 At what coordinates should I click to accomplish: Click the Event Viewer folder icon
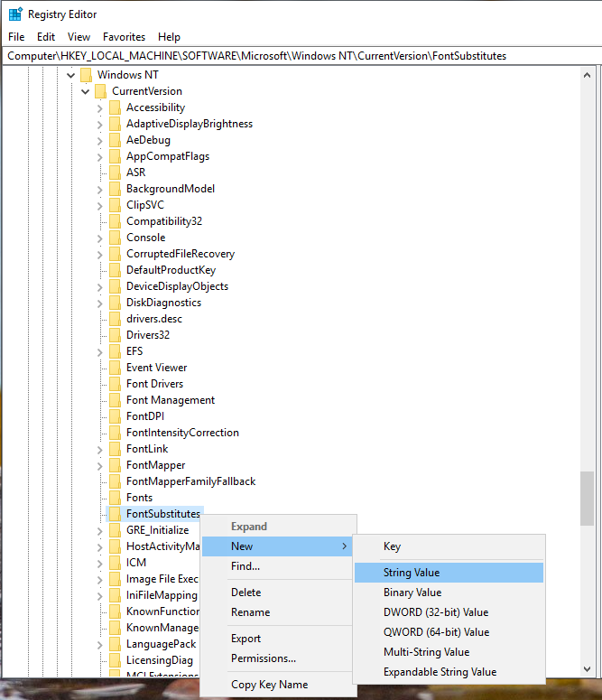(x=116, y=368)
